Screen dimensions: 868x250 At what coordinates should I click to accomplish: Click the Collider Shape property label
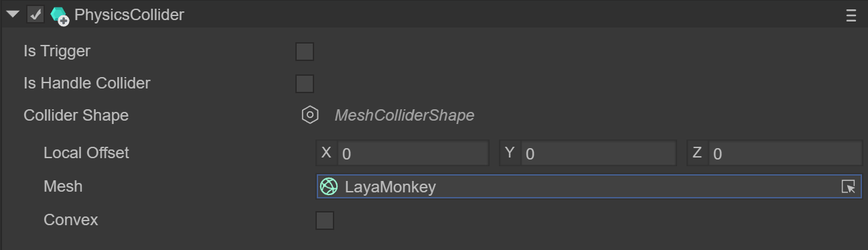(x=76, y=115)
